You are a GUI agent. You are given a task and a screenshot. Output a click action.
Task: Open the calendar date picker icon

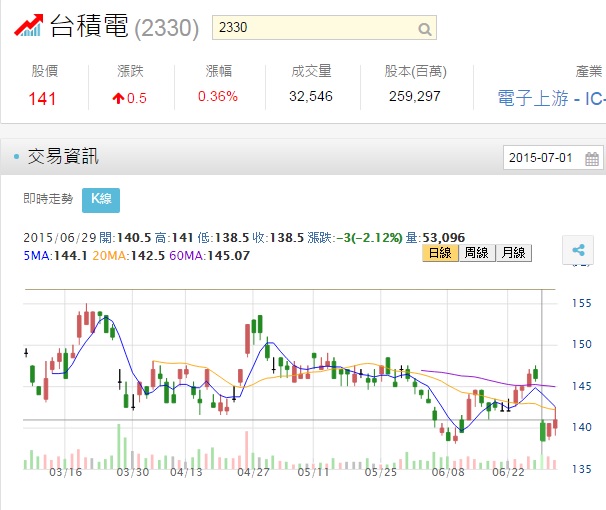click(592, 158)
